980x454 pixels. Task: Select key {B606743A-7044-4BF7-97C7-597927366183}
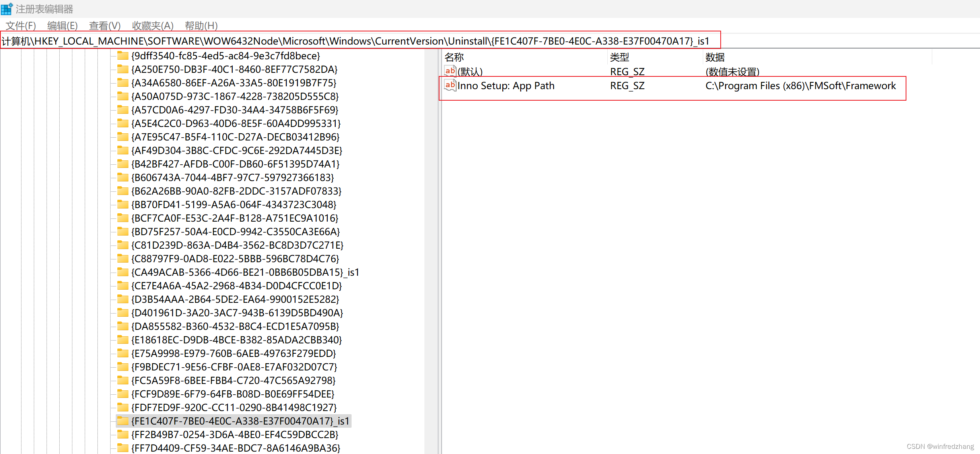233,177
